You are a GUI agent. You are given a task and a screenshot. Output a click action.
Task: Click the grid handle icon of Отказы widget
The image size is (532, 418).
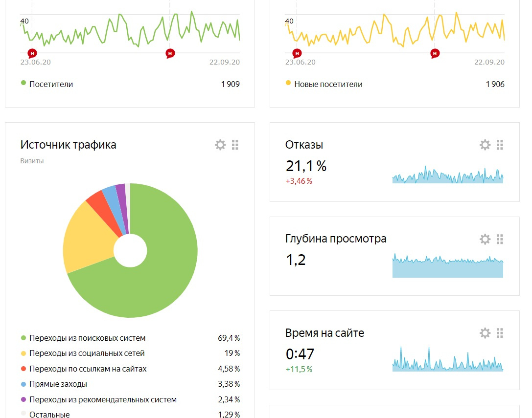[500, 145]
